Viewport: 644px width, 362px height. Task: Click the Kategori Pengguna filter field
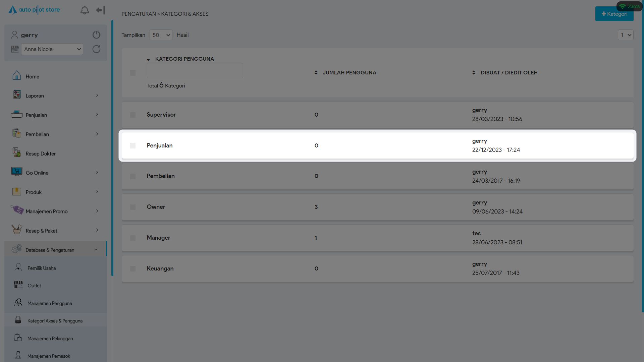195,71
